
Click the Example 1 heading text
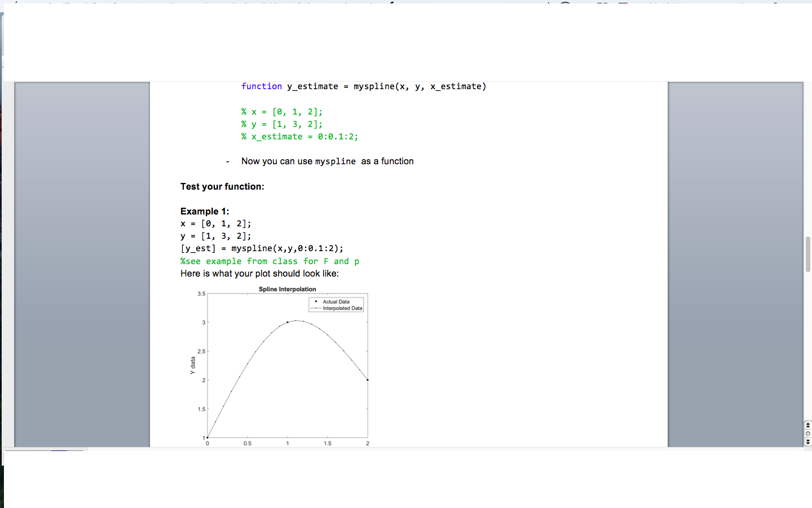point(205,211)
